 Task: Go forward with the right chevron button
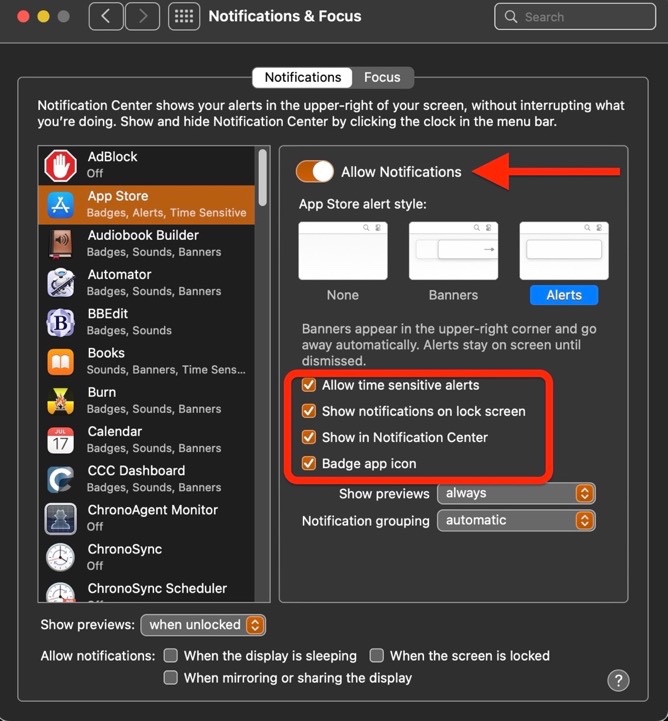pos(143,17)
